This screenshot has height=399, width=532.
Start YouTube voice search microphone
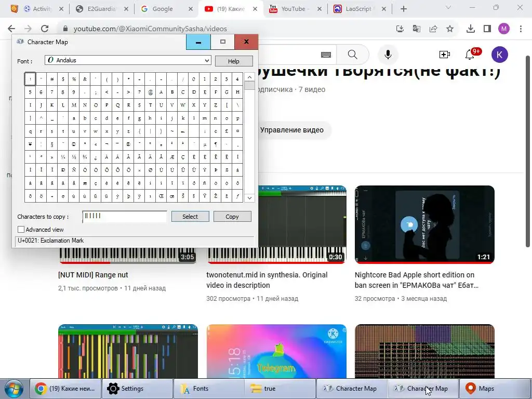[x=388, y=55]
